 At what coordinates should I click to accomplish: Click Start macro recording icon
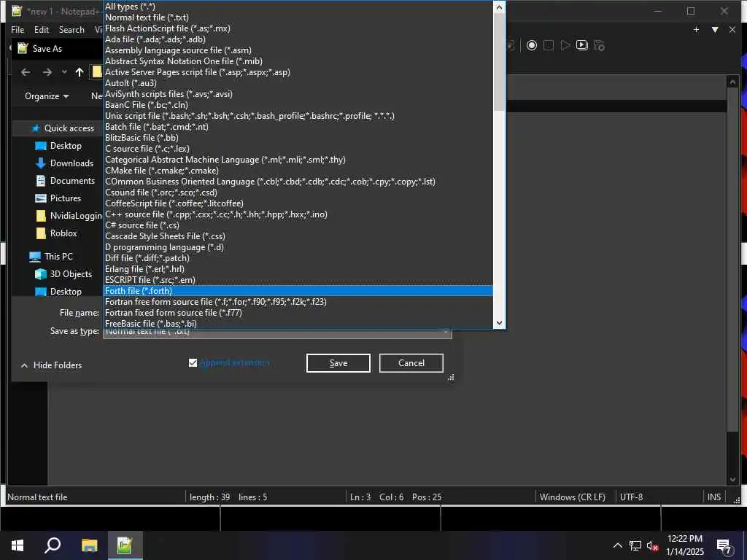pos(532,46)
